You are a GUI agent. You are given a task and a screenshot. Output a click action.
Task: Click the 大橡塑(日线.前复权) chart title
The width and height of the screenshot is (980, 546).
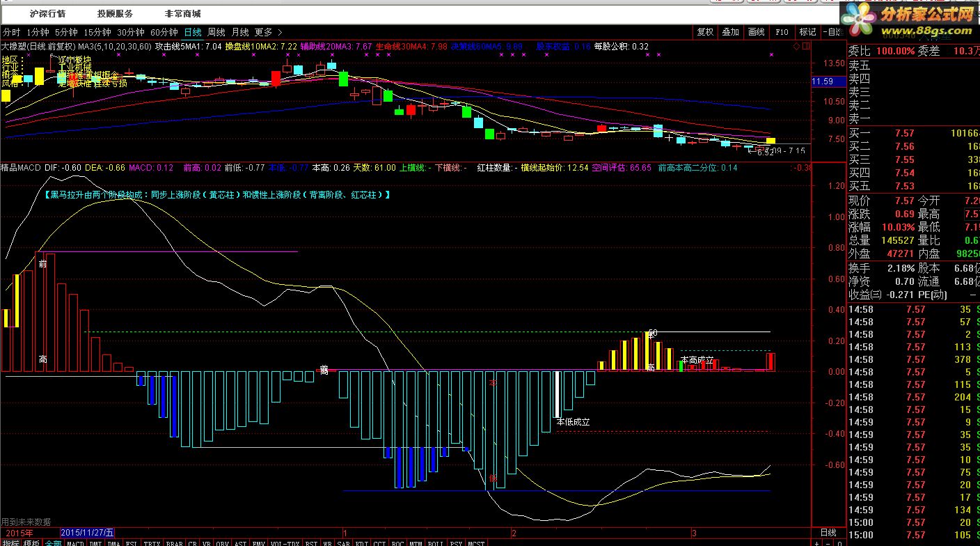pyautogui.click(x=39, y=47)
